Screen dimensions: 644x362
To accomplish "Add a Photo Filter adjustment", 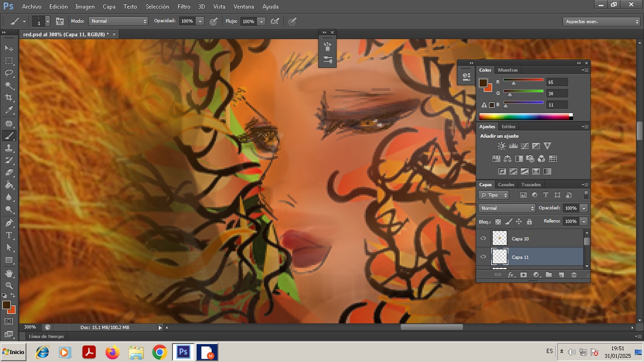I will (x=530, y=159).
